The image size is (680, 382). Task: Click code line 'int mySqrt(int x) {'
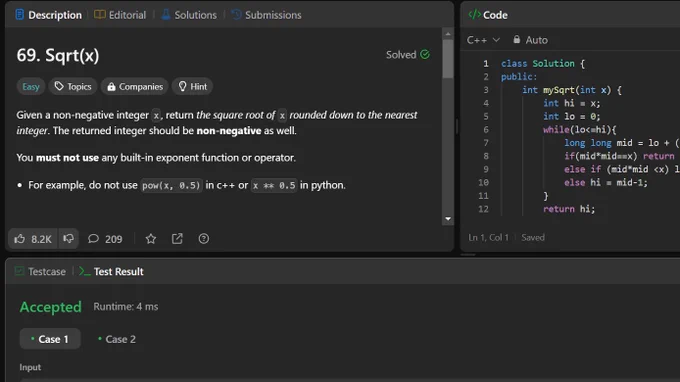(x=572, y=90)
